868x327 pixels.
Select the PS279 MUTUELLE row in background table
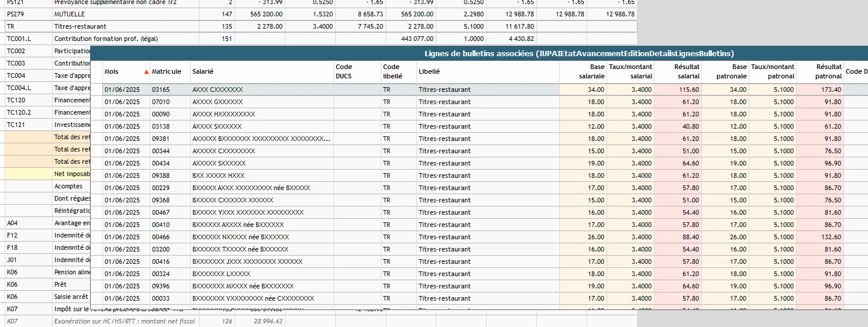tap(319, 13)
